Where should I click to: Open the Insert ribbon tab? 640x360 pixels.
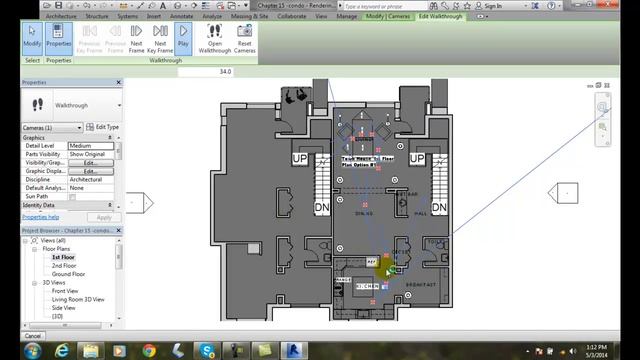click(x=154, y=16)
